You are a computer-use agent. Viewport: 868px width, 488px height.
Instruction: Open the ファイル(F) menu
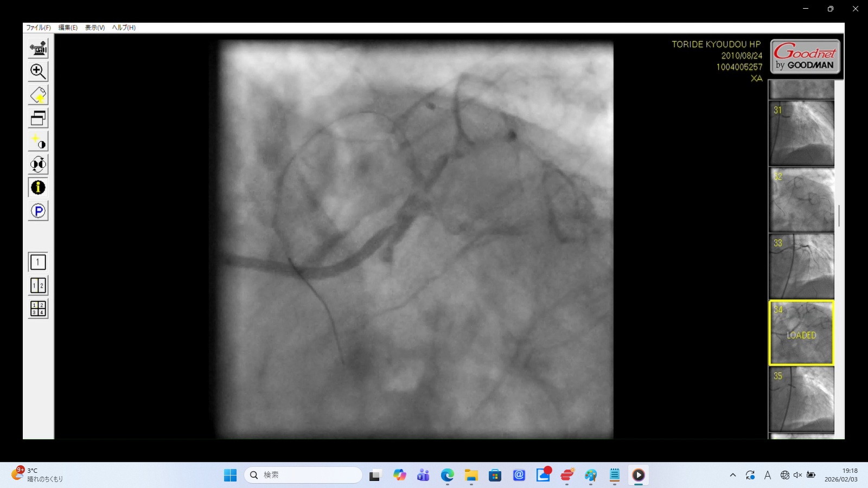pos(39,28)
